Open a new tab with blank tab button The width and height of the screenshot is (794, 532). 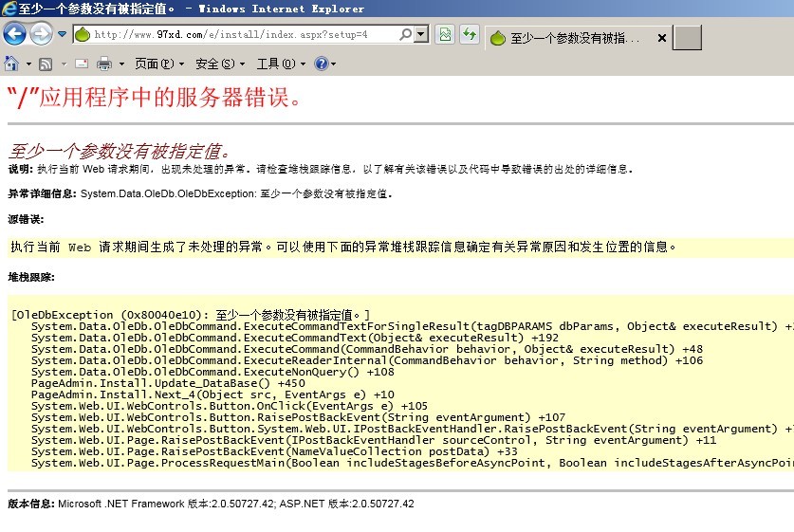point(687,38)
